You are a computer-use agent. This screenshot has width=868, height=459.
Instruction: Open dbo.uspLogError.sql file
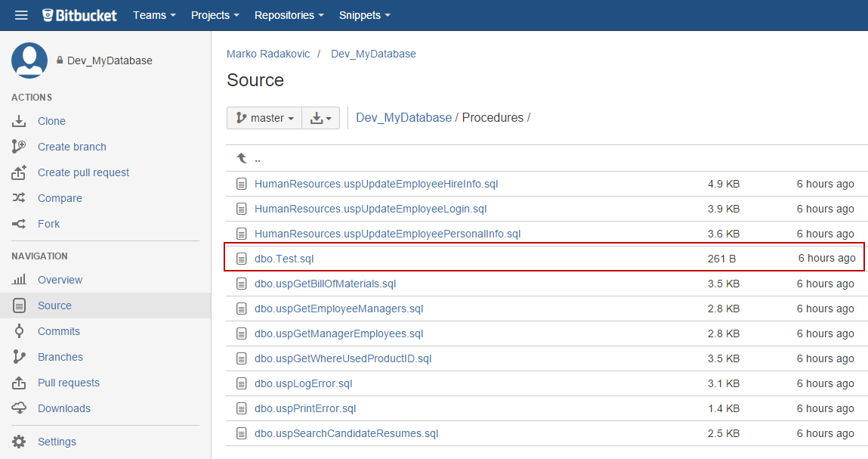point(303,383)
